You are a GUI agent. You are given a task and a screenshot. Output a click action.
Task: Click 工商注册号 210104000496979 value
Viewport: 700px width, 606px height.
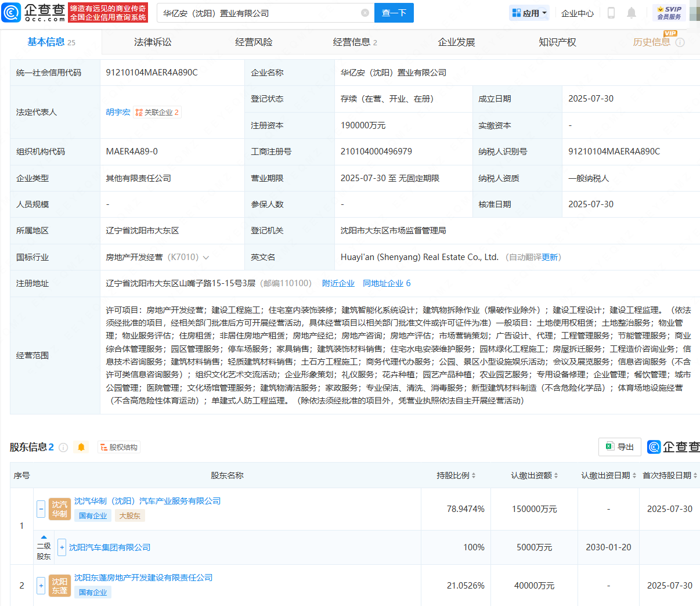376,151
